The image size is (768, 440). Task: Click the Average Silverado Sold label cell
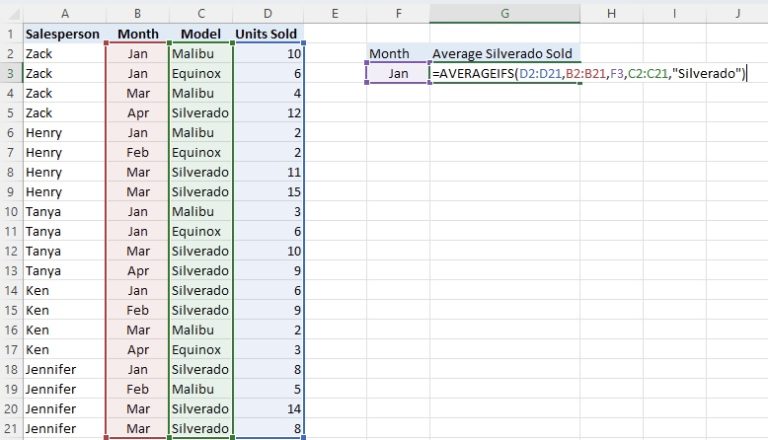pyautogui.click(x=504, y=54)
